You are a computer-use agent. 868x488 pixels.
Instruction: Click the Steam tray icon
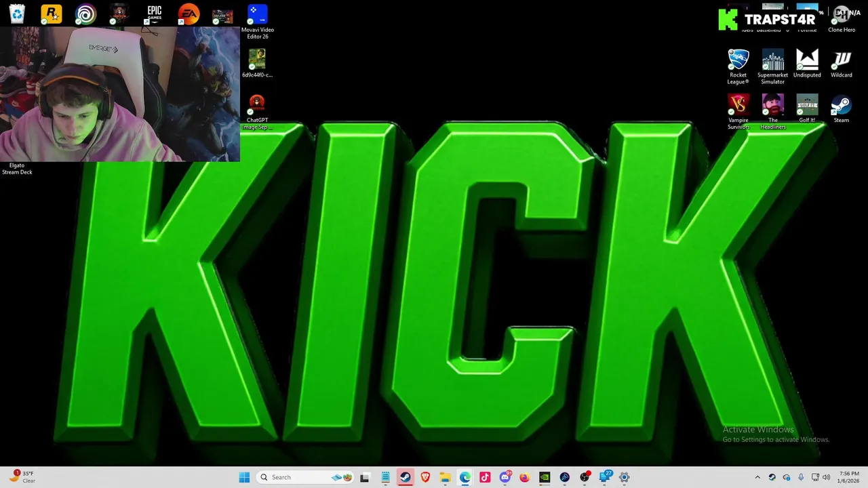click(x=772, y=477)
